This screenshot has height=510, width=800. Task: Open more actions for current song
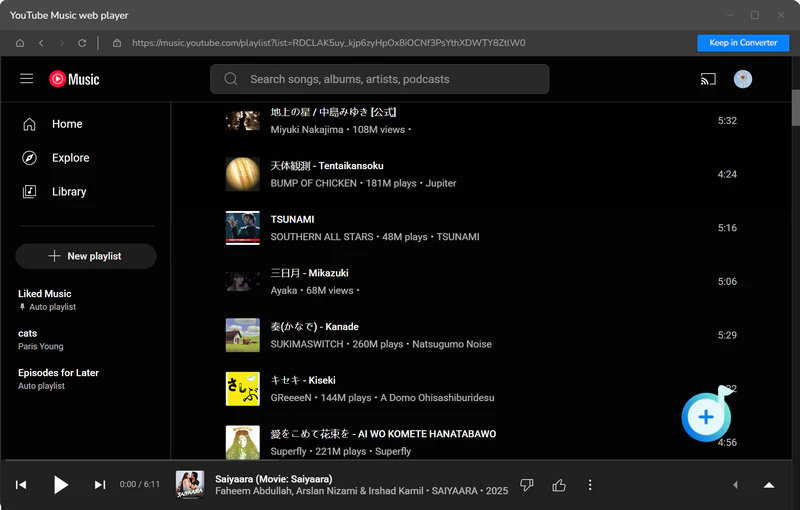coord(590,485)
